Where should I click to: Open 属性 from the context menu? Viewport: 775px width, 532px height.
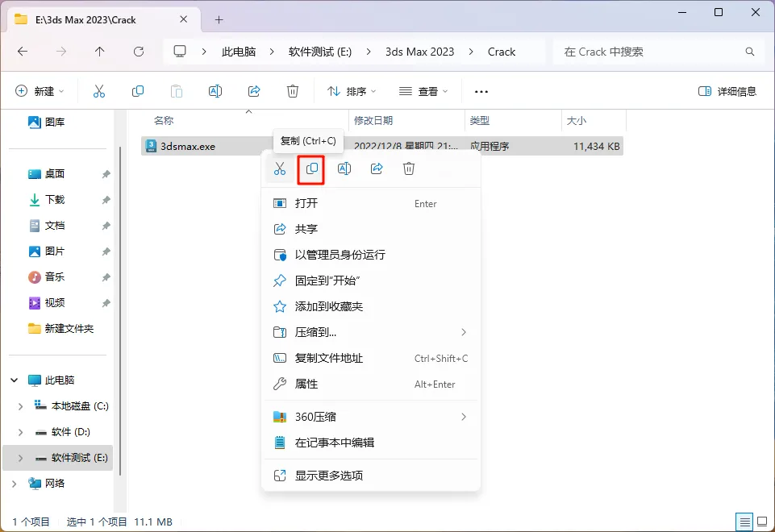click(x=371, y=384)
